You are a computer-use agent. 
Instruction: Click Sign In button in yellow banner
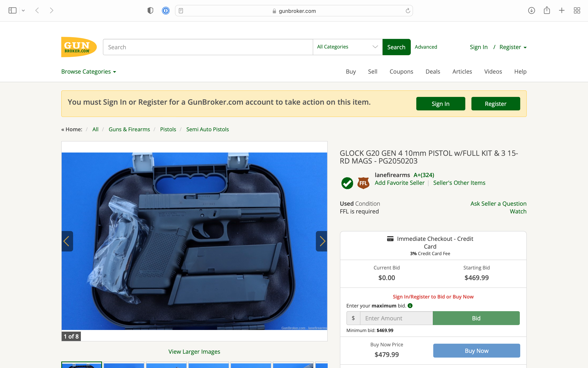point(441,104)
